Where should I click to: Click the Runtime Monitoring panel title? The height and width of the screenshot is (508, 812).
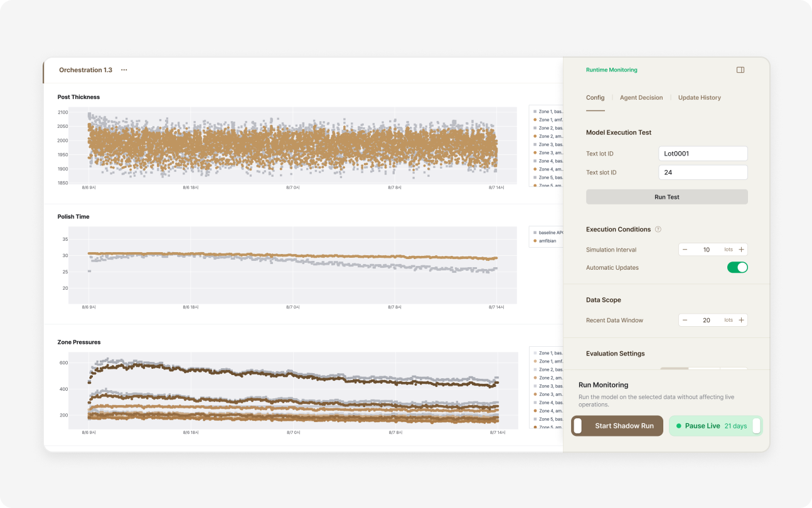coord(611,70)
